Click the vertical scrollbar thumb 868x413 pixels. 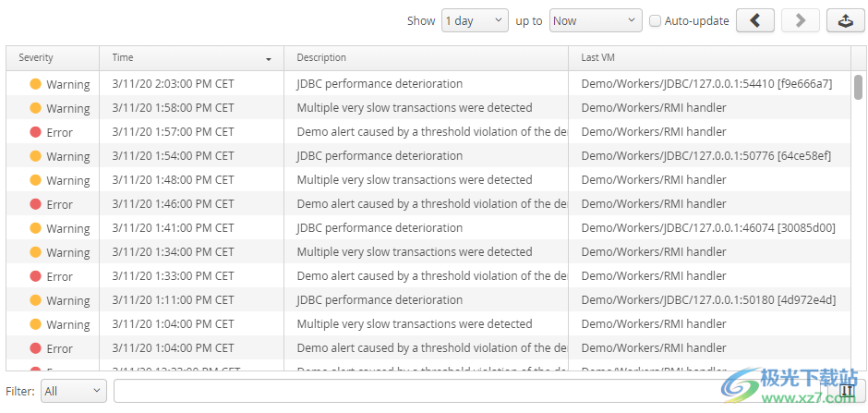click(858, 88)
